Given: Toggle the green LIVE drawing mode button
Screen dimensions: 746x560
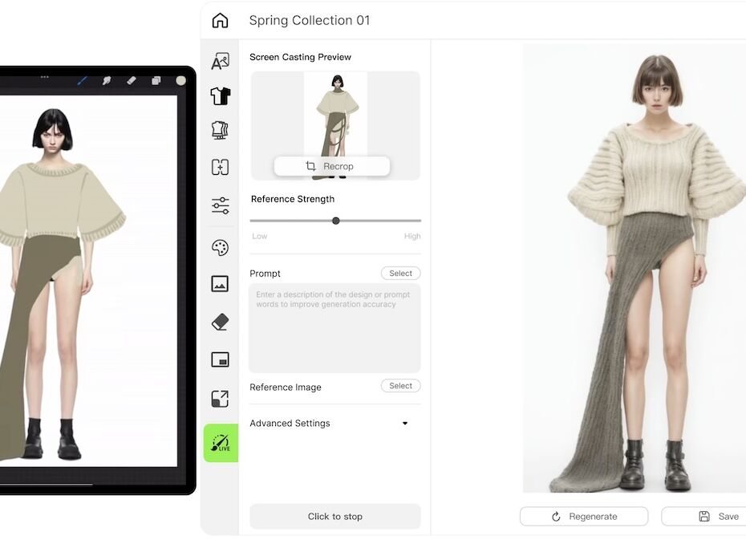Looking at the screenshot, I should pos(221,443).
